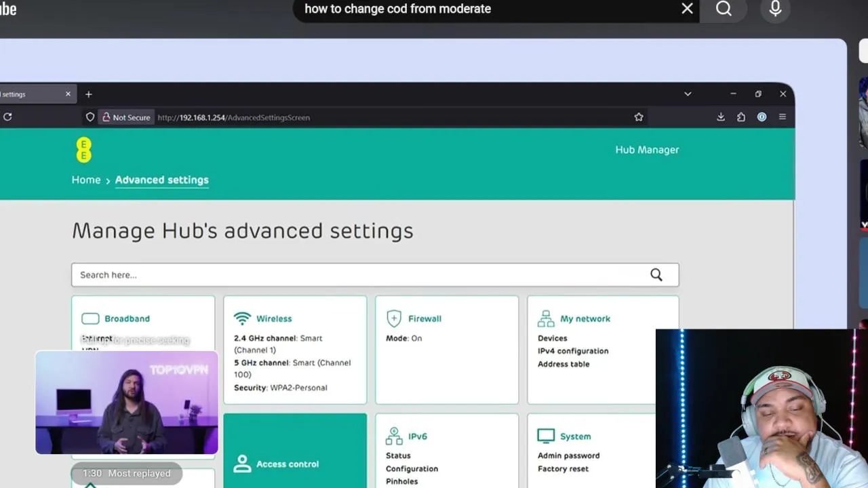
Task: Open the list all tabs dropdown
Action: pyautogui.click(x=688, y=94)
